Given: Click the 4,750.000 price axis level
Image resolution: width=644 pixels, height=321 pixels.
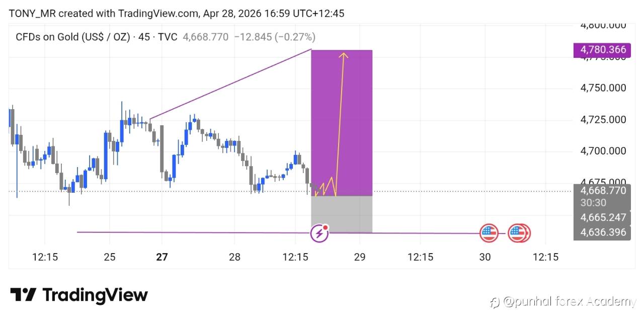Looking at the screenshot, I should 603,88.
